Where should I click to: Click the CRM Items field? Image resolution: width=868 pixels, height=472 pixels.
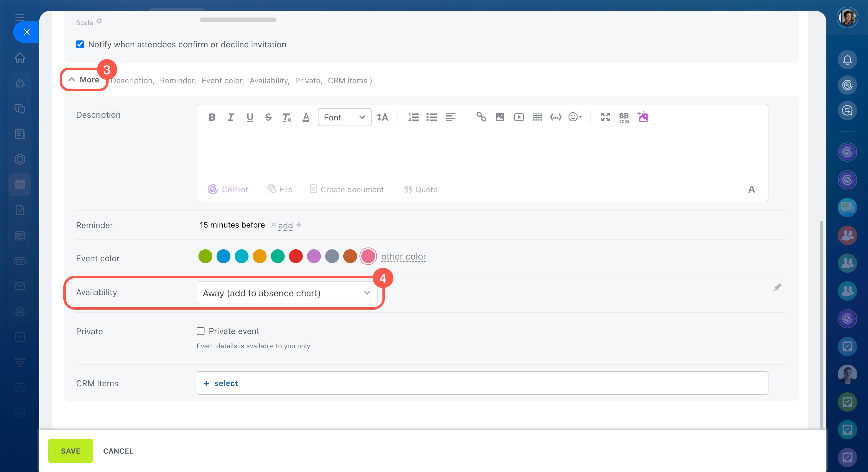pyautogui.click(x=482, y=383)
